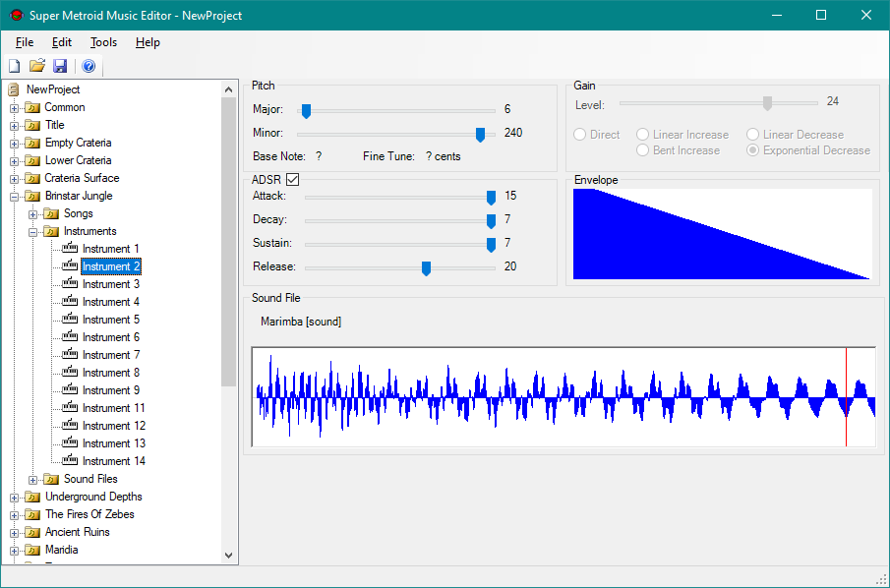Screen dimensions: 890x588
Task: Click the New Project toolbar icon
Action: pos(14,66)
